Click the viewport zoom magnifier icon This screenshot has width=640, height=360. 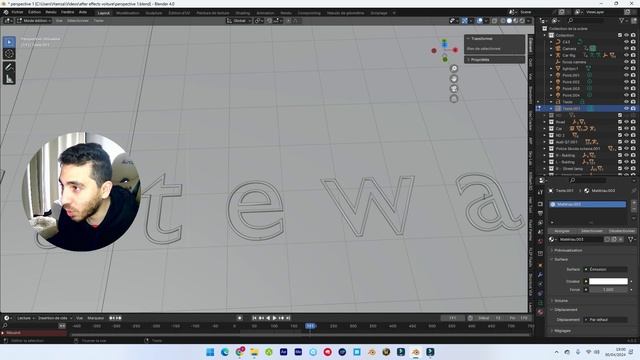(454, 69)
